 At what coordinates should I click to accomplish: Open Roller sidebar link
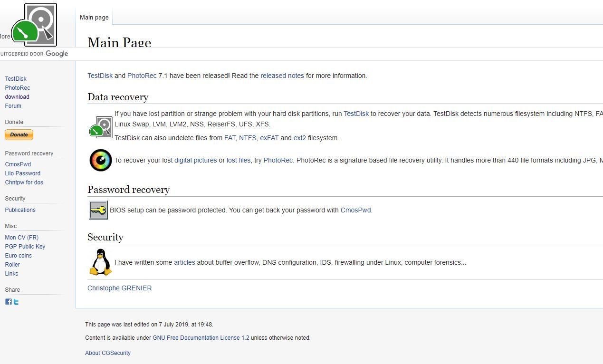pos(12,265)
